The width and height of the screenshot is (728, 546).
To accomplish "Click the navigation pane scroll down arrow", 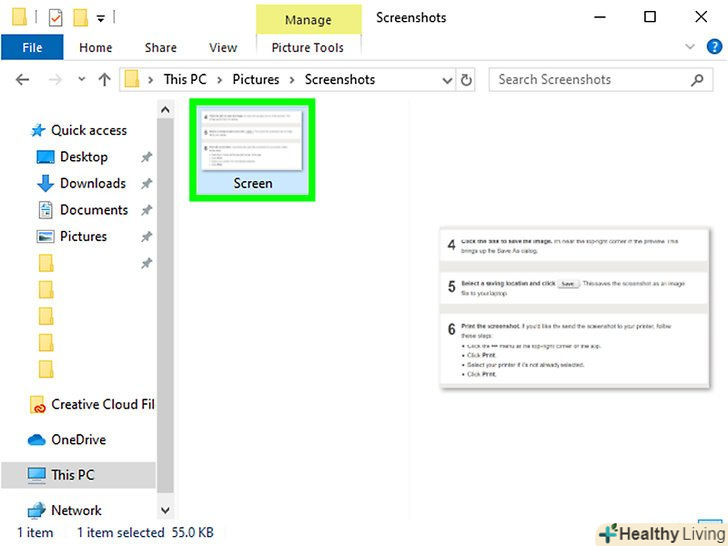I will pyautogui.click(x=165, y=510).
